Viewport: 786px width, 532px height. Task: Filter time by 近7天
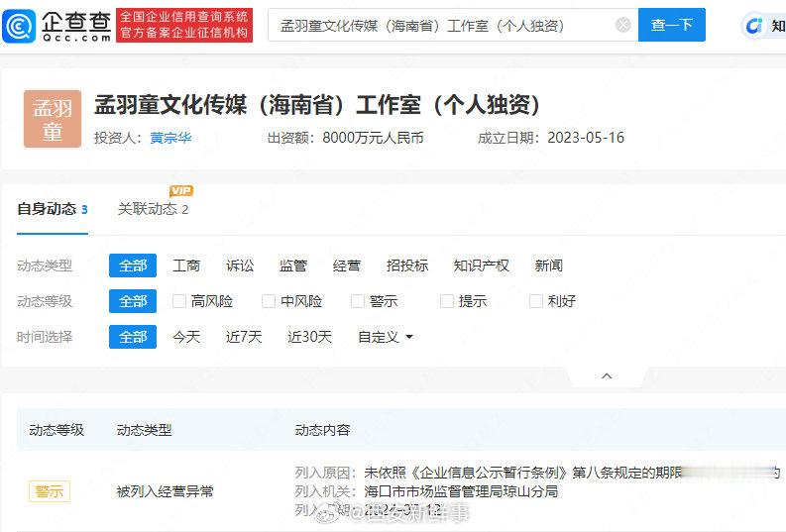tap(244, 337)
